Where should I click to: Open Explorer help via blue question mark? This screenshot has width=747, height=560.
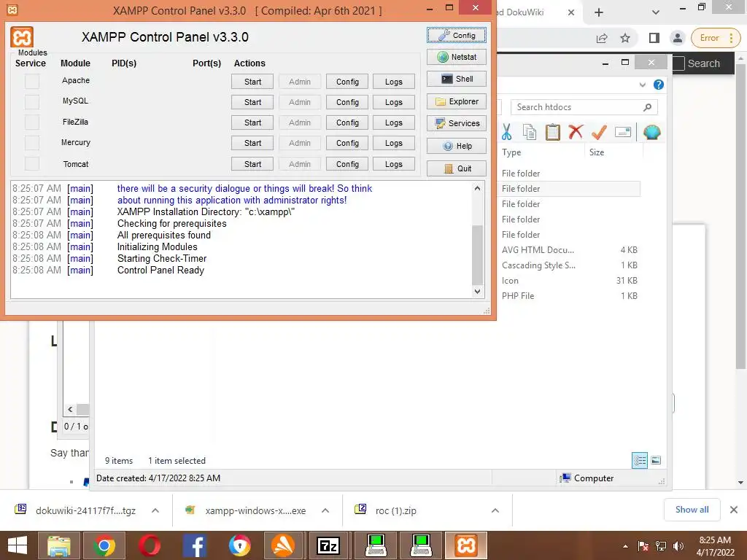click(659, 85)
